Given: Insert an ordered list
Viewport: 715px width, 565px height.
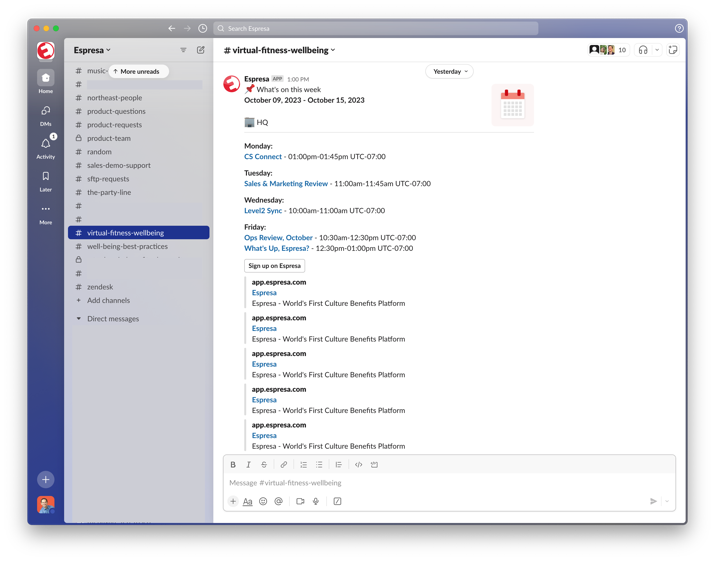Looking at the screenshot, I should coord(303,465).
